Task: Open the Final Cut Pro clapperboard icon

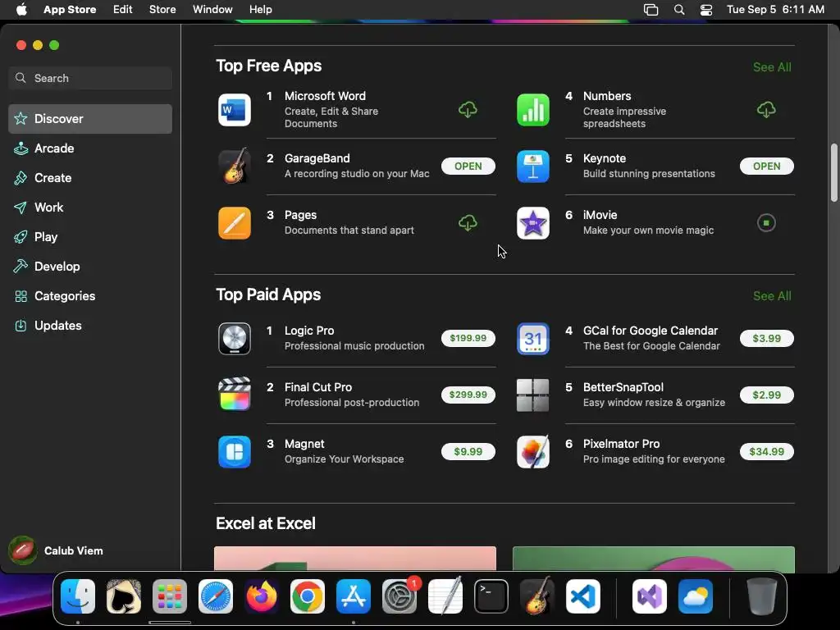Action: tap(234, 395)
